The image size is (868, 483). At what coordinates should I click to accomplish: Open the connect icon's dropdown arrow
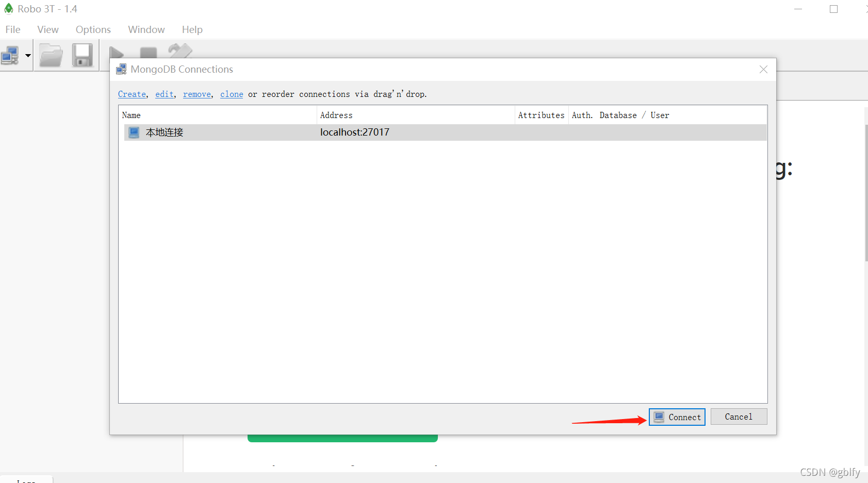28,55
